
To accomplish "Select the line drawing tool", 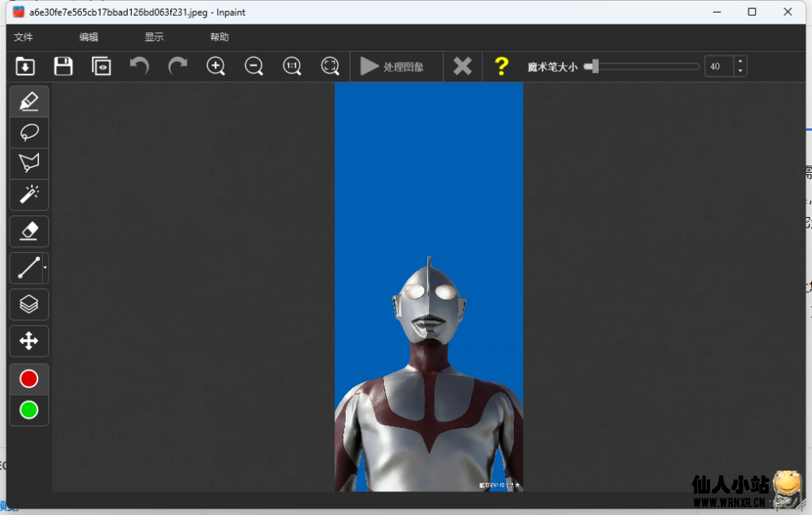I will tap(26, 268).
